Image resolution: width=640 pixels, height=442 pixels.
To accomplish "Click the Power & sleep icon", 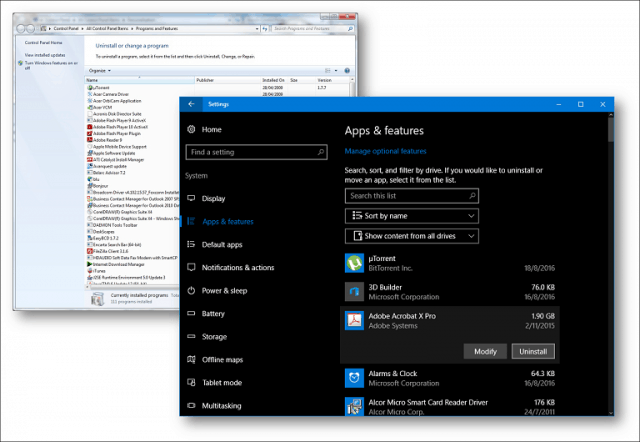I will (191, 290).
